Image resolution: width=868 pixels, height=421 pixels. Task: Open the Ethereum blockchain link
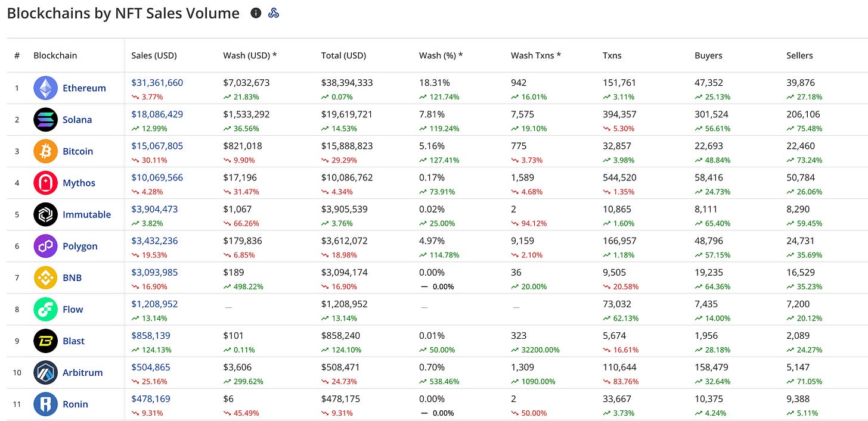click(x=84, y=88)
